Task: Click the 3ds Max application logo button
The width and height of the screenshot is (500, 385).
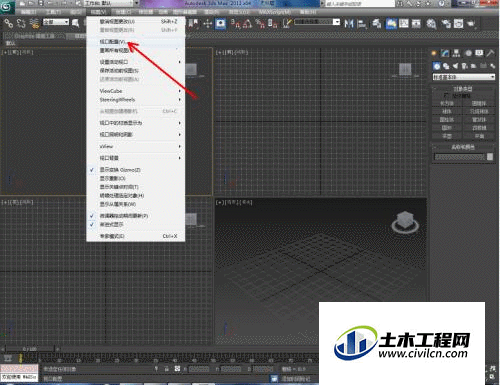Action: pos(7,7)
